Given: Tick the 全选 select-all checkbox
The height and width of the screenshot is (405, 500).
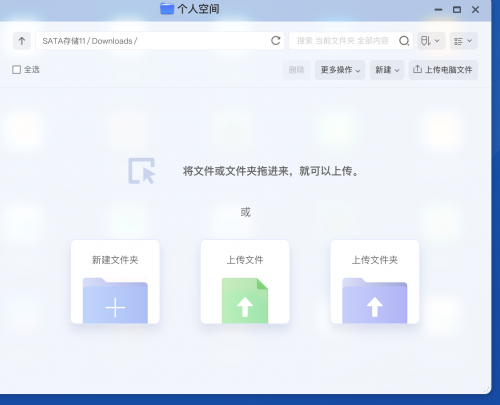Looking at the screenshot, I should tap(17, 70).
